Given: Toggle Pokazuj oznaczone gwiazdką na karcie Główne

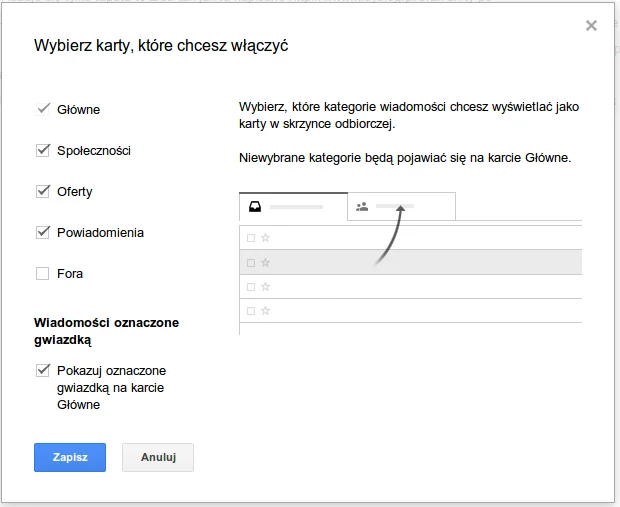Looking at the screenshot, I should point(43,371).
